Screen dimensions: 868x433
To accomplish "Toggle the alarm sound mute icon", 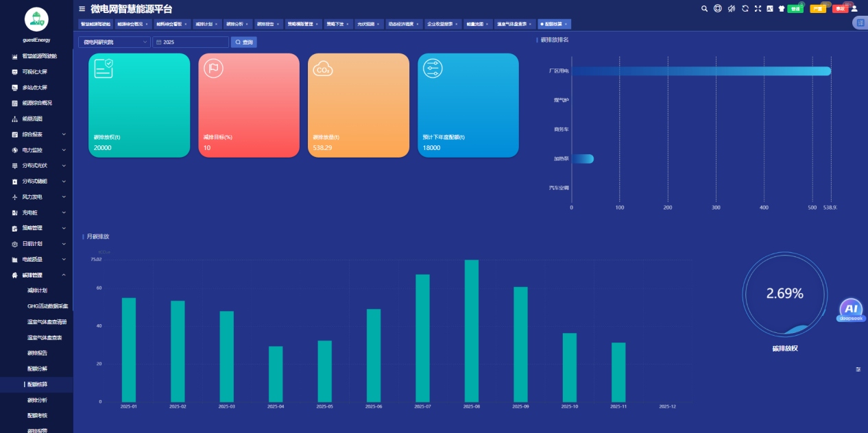I will (x=731, y=9).
